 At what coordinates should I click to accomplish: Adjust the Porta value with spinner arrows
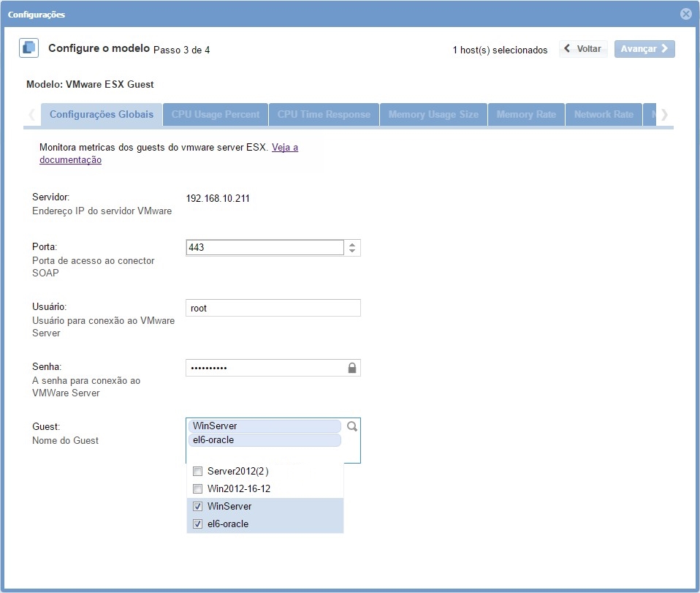tap(351, 248)
